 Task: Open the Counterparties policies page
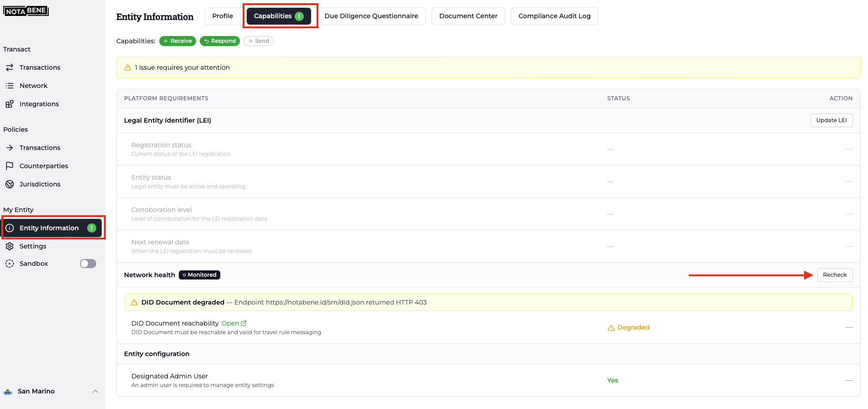(52, 166)
